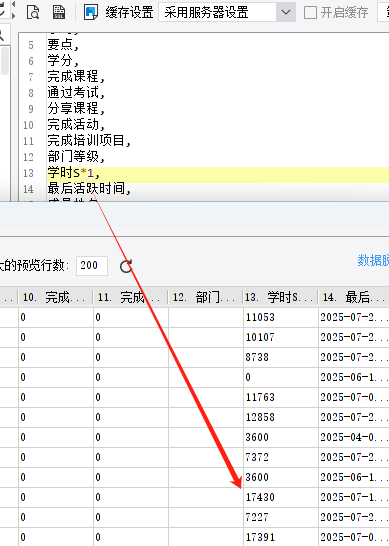Click cell value 17391
The height and width of the screenshot is (546, 389).
(260, 537)
